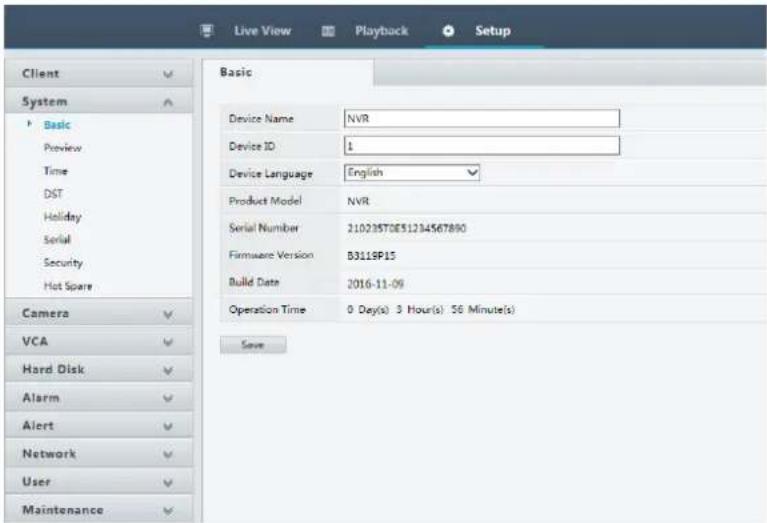
Task: Click the Device Language label
Action: tap(271, 174)
